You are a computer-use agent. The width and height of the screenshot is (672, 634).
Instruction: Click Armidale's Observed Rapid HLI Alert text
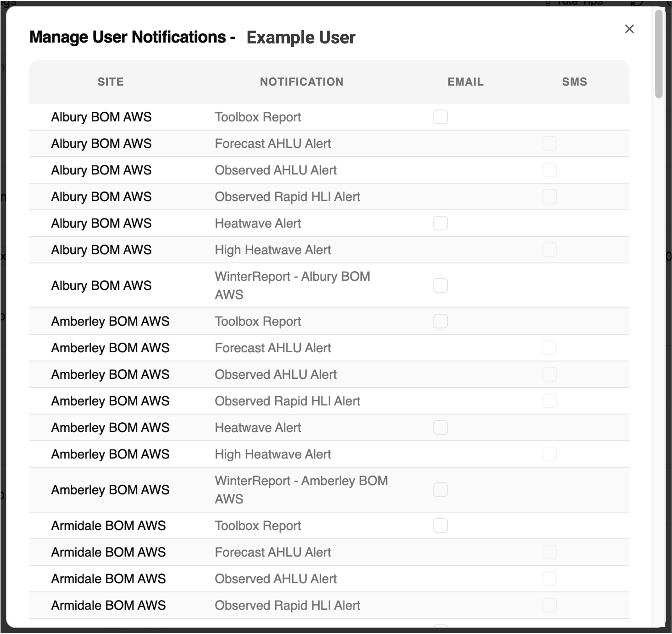(287, 605)
